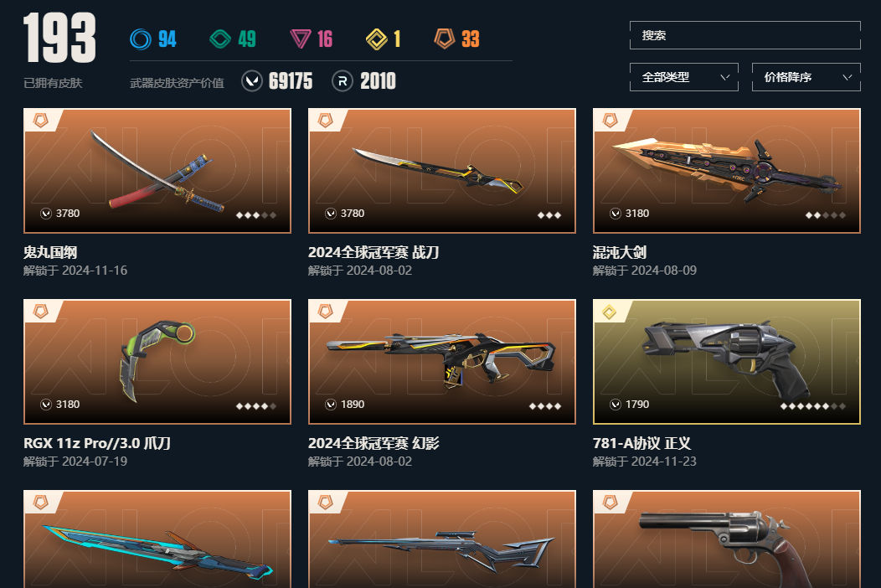The width and height of the screenshot is (881, 588).
Task: Click the yellow Ultra tier icon (1)
Action: tap(377, 39)
